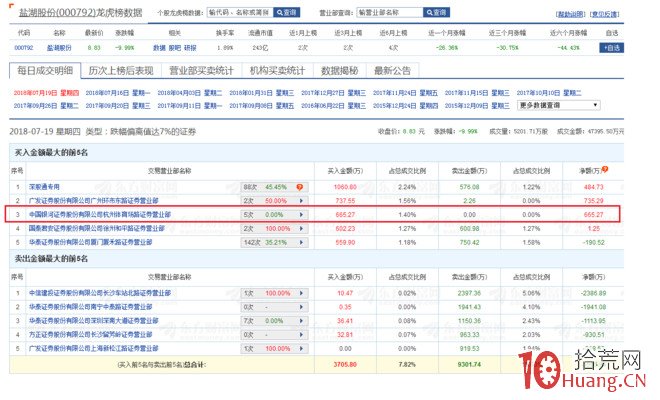The width and height of the screenshot is (660, 400).
Task: Expand arrow on the 142次 35.21% row
Action: coord(301,243)
